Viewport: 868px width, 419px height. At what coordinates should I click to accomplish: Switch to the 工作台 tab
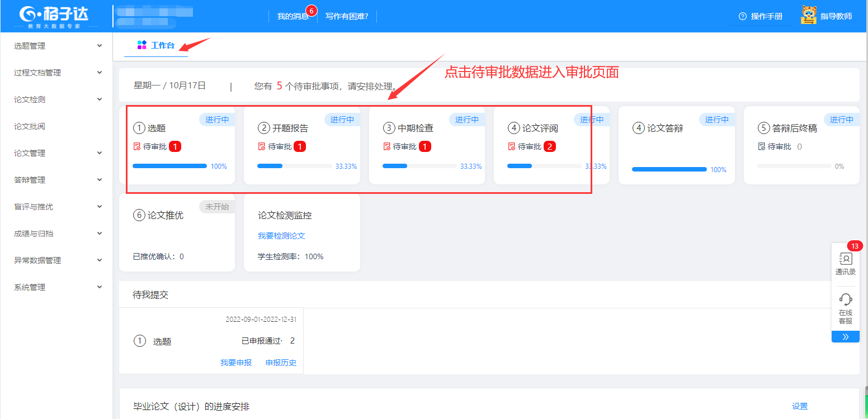tap(162, 45)
